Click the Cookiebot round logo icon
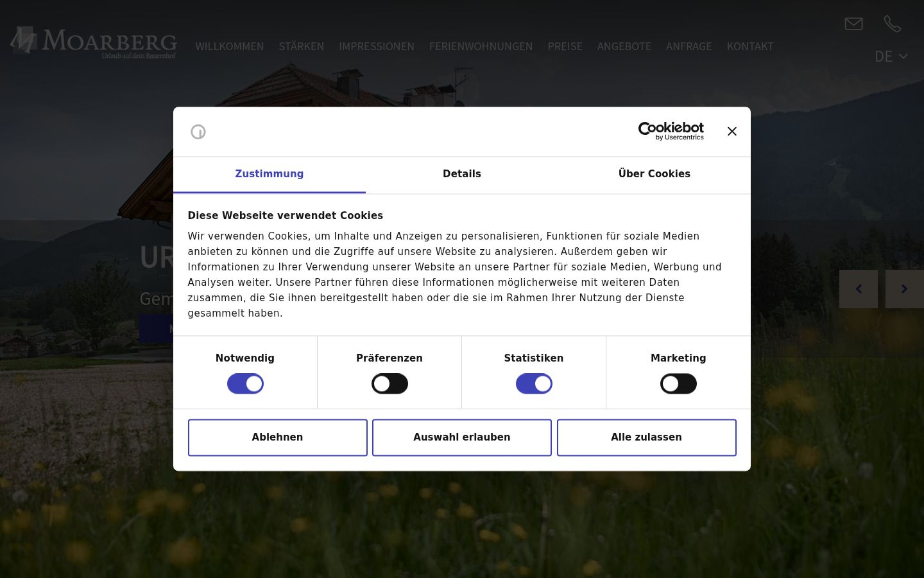 coord(198,132)
